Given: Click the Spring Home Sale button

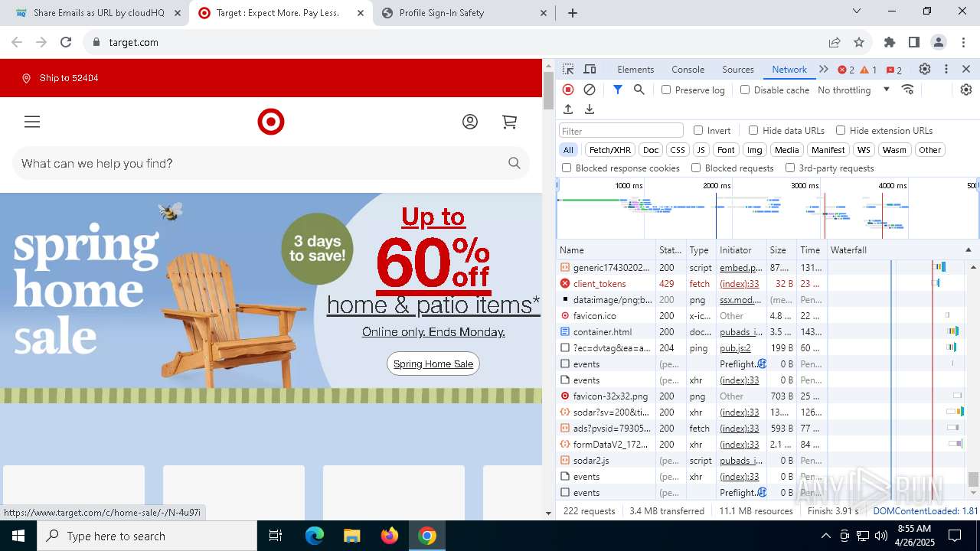Looking at the screenshot, I should pyautogui.click(x=433, y=364).
